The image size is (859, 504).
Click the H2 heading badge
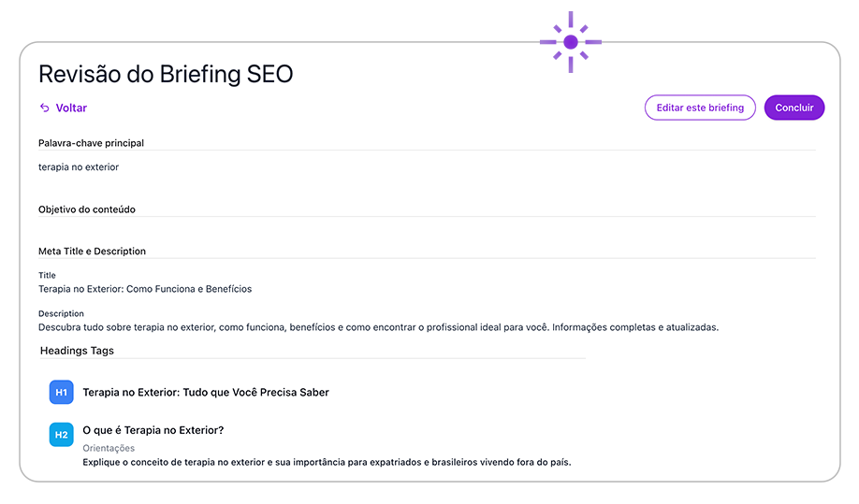(61, 434)
